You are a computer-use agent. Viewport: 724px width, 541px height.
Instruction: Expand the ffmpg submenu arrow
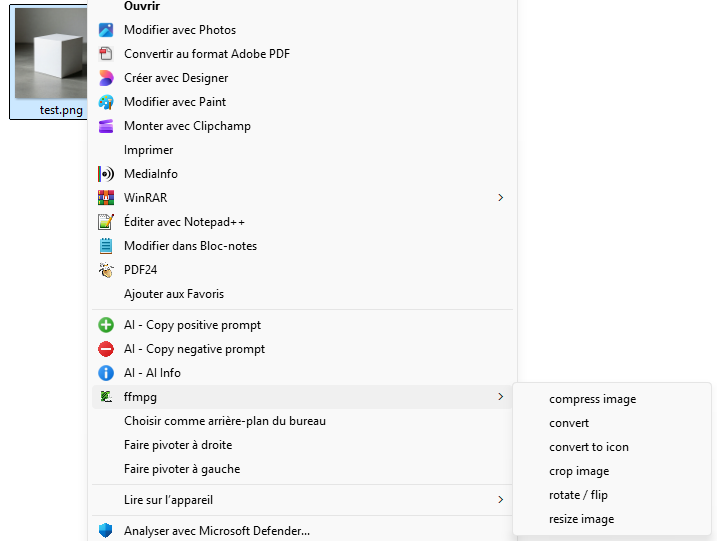(x=501, y=397)
